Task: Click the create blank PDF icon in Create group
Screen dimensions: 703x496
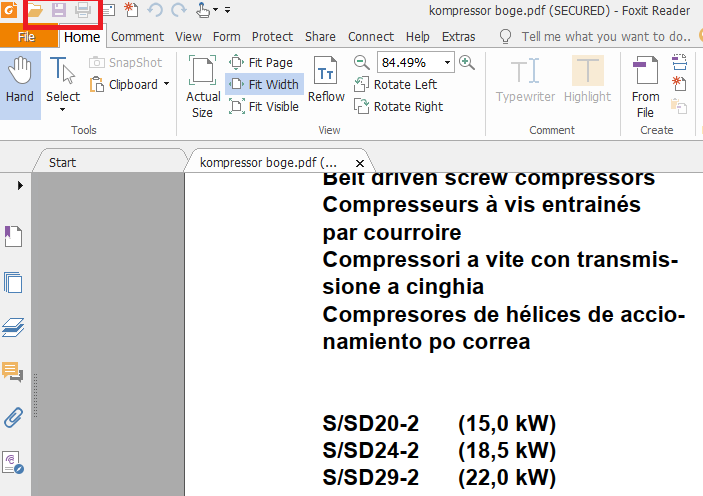Action: point(679,84)
